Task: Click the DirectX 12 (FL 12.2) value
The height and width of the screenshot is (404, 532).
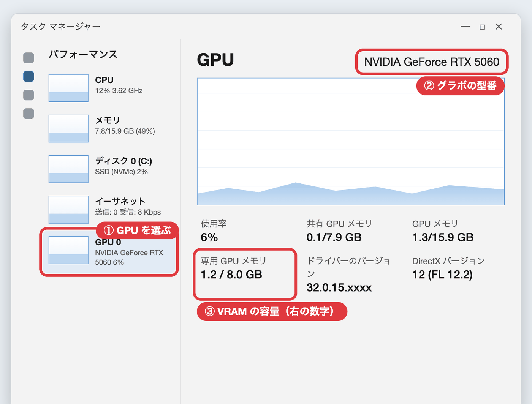Action: pyautogui.click(x=442, y=275)
